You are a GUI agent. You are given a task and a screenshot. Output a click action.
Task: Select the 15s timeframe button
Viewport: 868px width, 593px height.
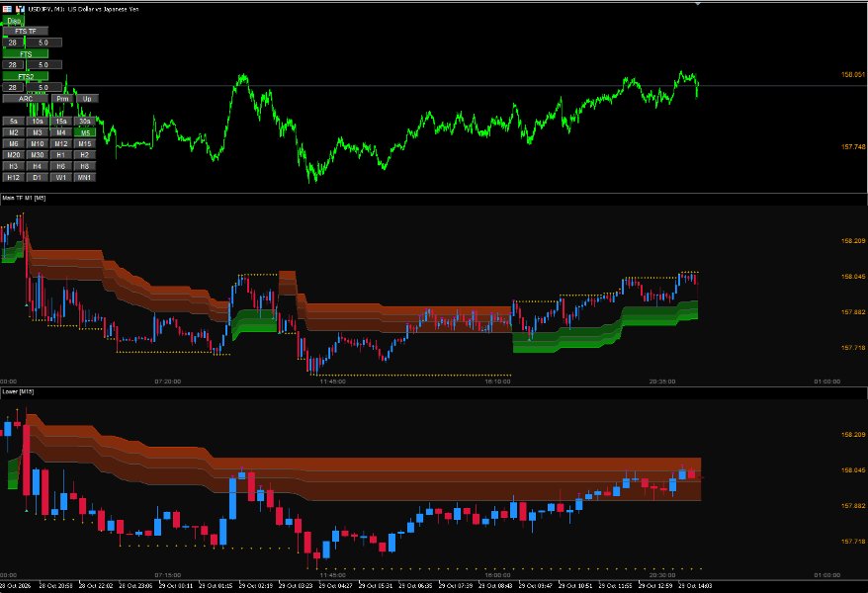pos(61,122)
